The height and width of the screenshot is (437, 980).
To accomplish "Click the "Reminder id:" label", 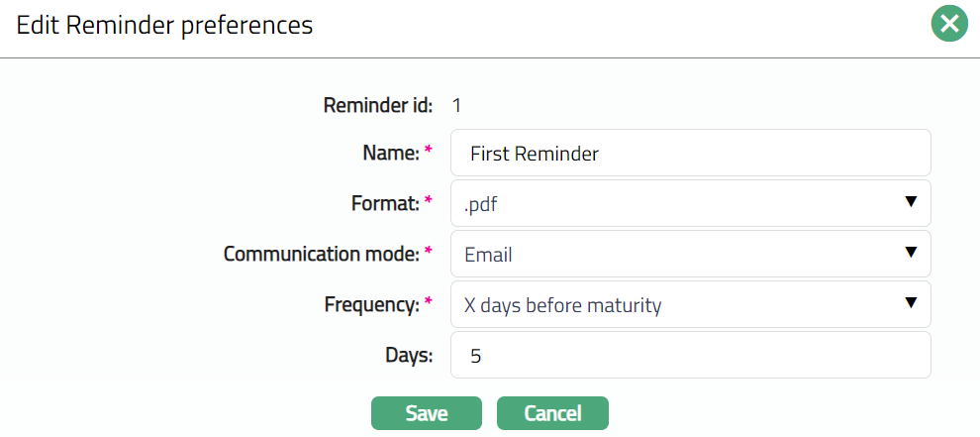I will [x=377, y=104].
